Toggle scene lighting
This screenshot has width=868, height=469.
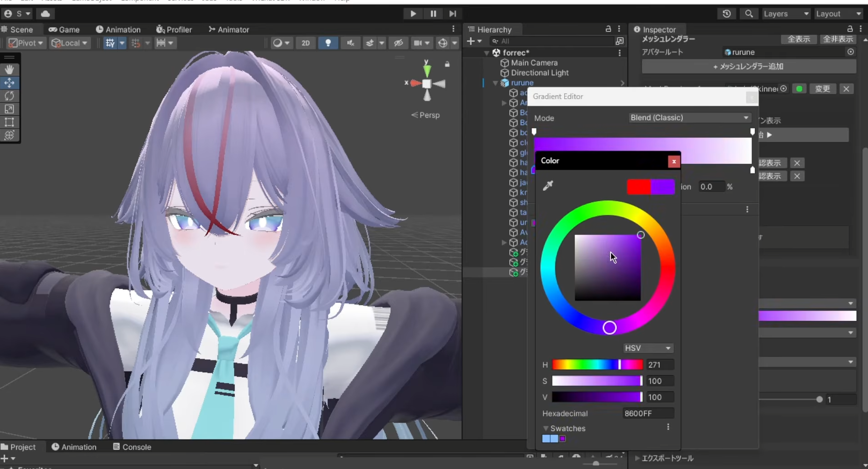[328, 43]
